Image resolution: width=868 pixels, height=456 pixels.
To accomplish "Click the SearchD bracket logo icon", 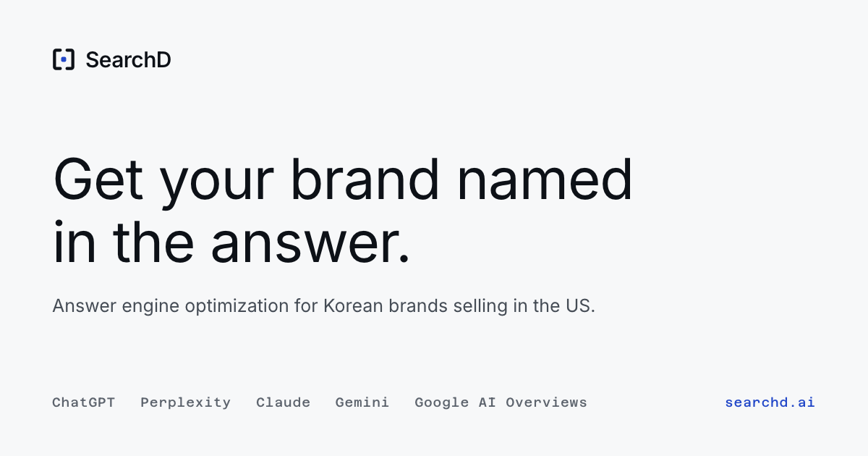I will point(64,59).
